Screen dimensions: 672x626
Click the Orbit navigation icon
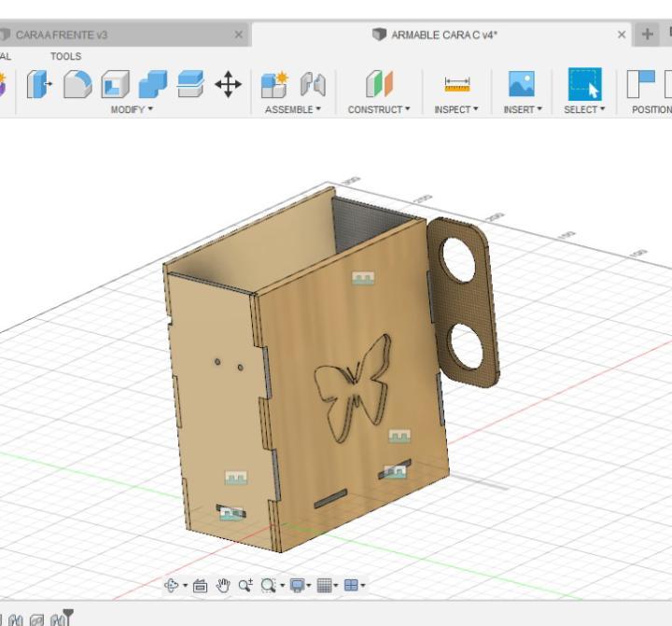pos(172,585)
